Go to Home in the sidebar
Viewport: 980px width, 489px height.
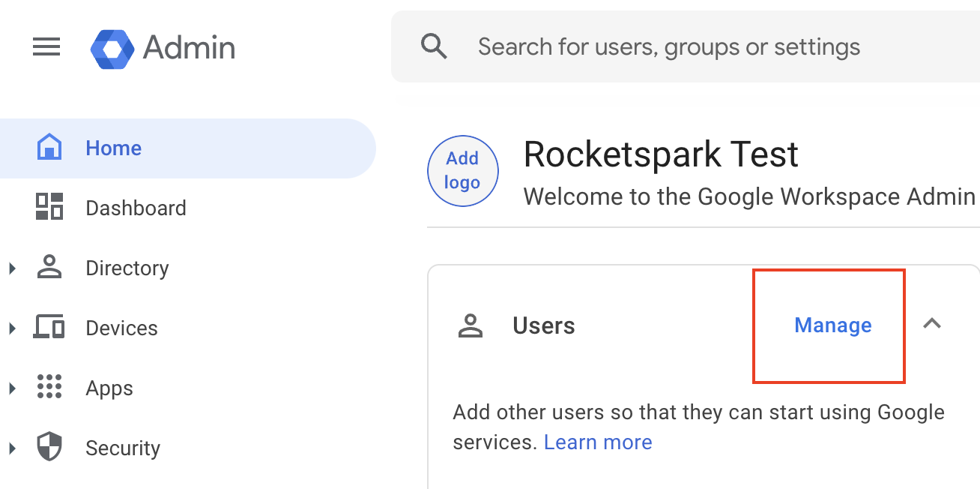187,148
